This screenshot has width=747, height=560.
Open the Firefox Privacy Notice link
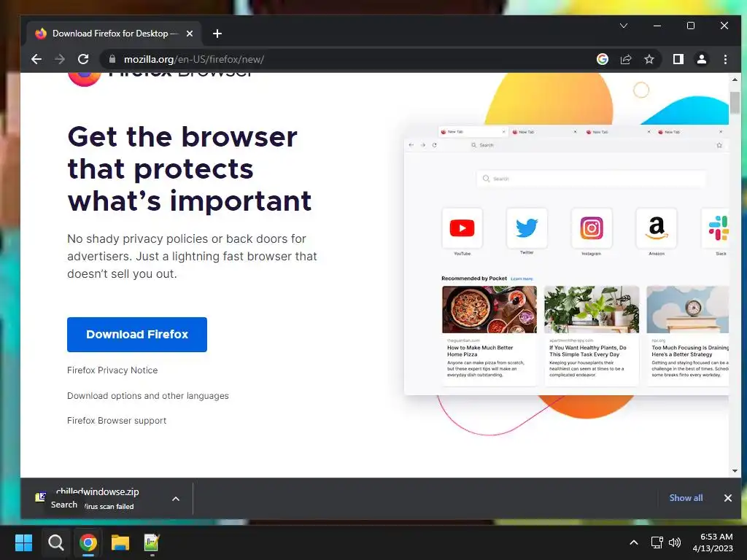pyautogui.click(x=112, y=370)
